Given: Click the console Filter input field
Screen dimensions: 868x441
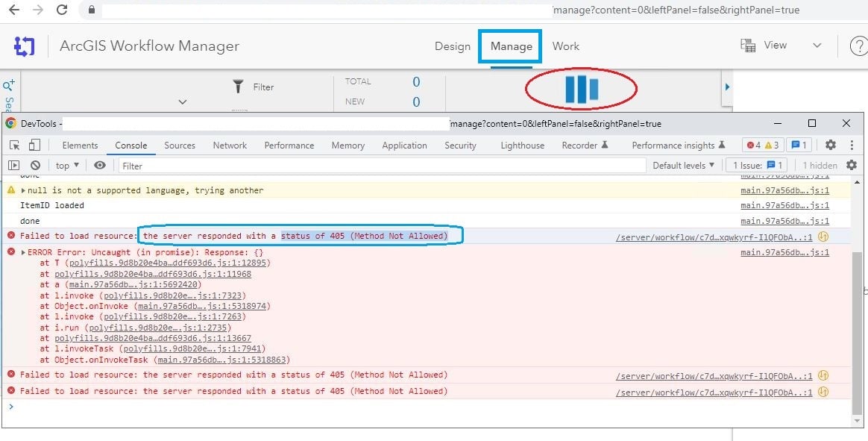Looking at the screenshot, I should coord(382,166).
